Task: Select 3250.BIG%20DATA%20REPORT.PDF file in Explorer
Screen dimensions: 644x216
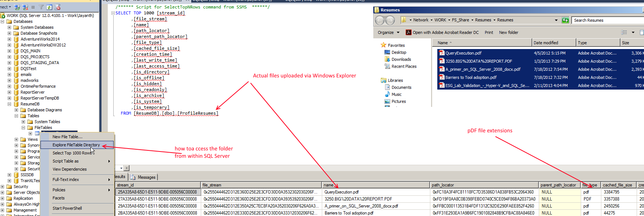Action: tap(478, 61)
